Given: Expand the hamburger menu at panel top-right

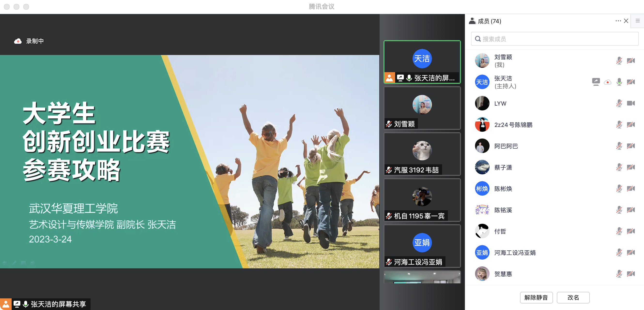Looking at the screenshot, I should [x=637, y=21].
